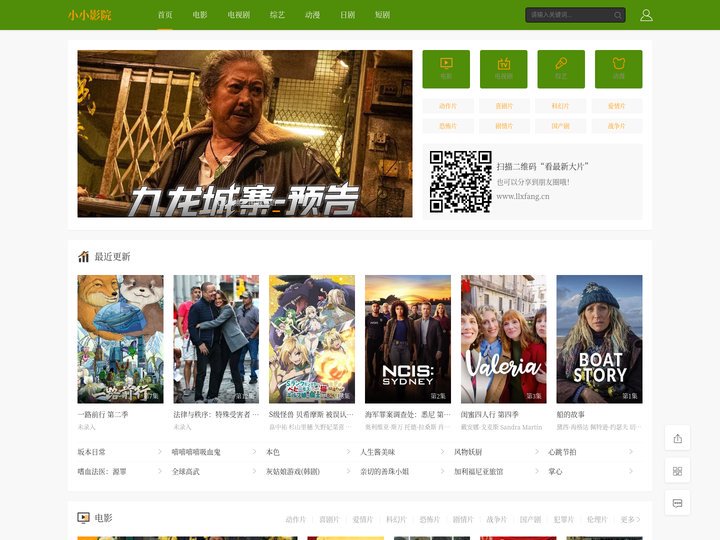The height and width of the screenshot is (540, 720).
Task: Open the 人生酱美味 list entry
Action: click(x=377, y=452)
